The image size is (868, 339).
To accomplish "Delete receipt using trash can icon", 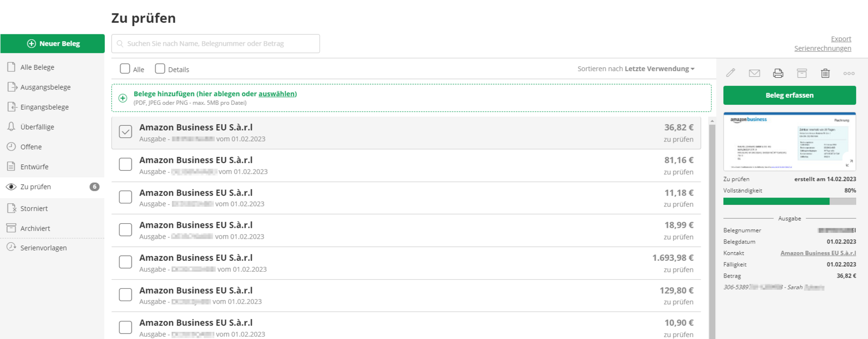I will [825, 73].
